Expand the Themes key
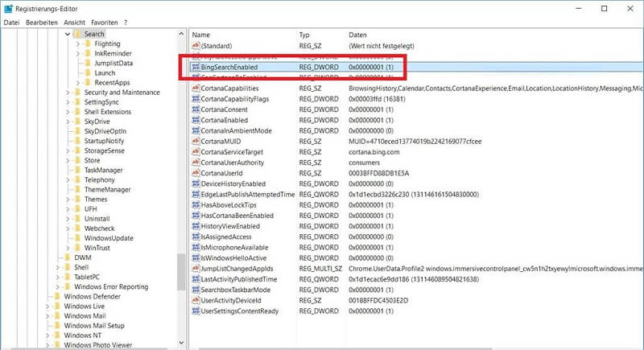644x350 pixels. point(68,200)
